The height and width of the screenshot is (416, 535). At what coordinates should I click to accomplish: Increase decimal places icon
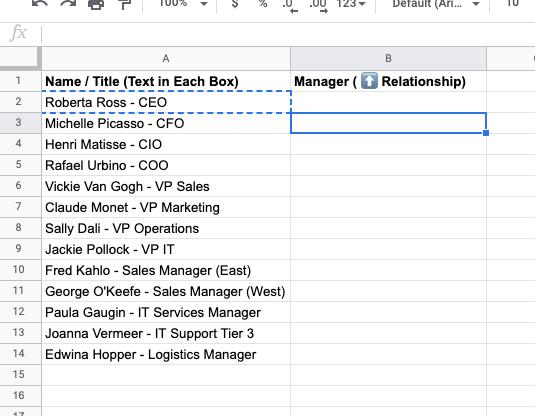click(x=318, y=6)
